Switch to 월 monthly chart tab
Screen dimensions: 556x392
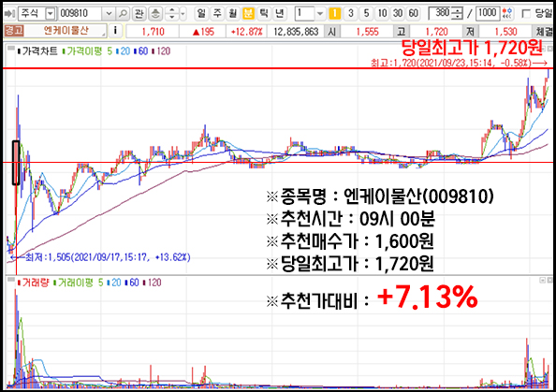pyautogui.click(x=233, y=13)
